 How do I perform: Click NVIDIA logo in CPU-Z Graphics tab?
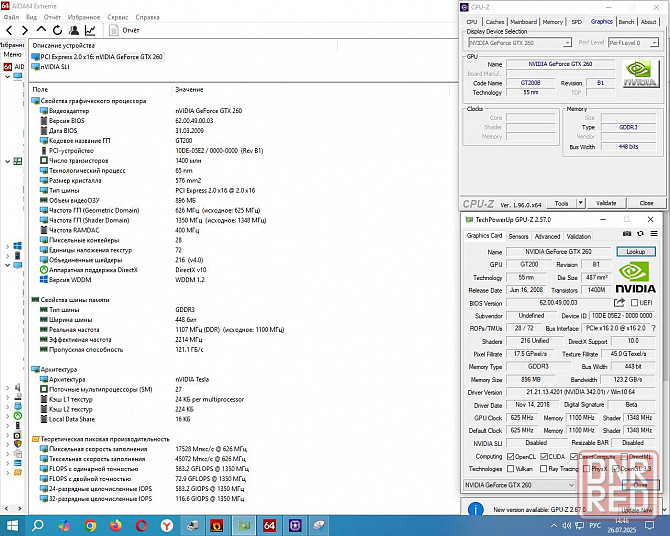(x=640, y=74)
